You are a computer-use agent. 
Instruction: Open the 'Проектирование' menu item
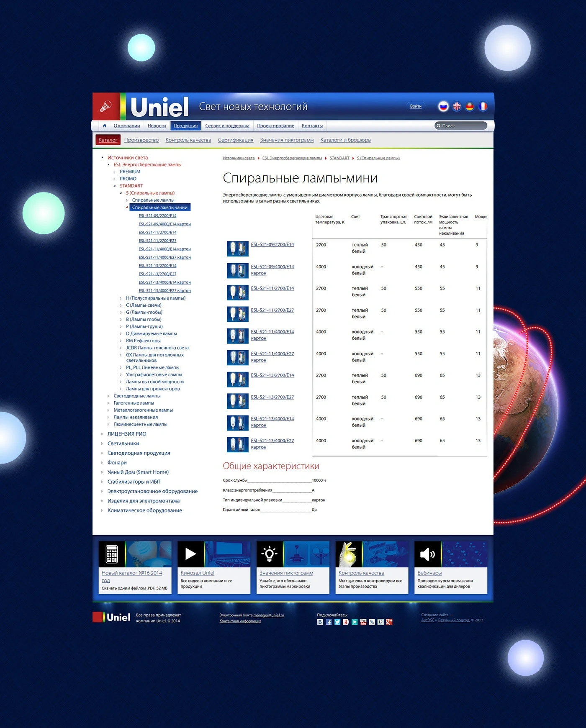pos(275,126)
